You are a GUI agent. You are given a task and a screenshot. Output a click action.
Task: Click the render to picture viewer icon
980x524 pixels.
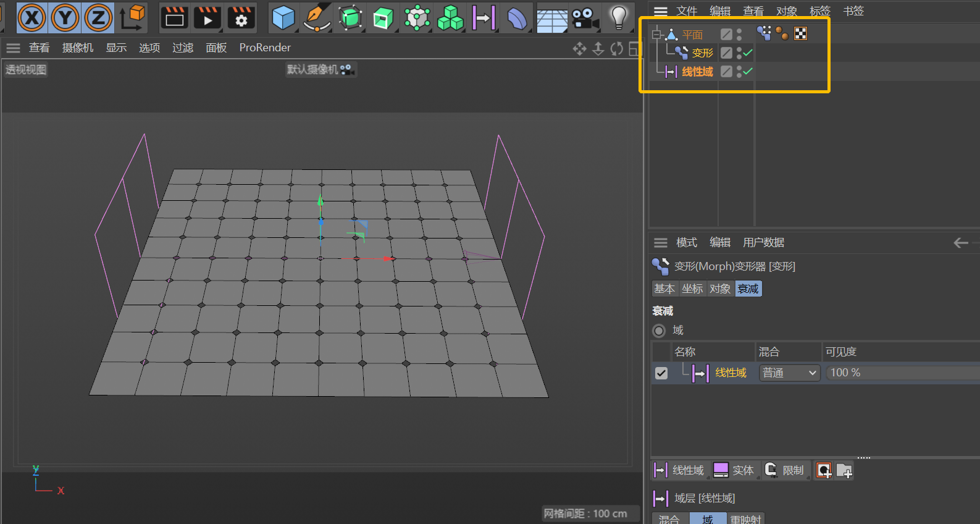coord(208,18)
